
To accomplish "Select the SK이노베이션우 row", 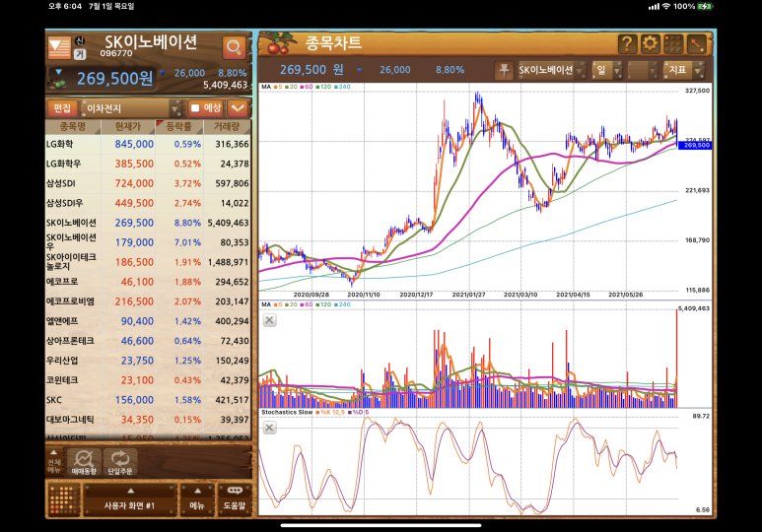I will [x=148, y=242].
